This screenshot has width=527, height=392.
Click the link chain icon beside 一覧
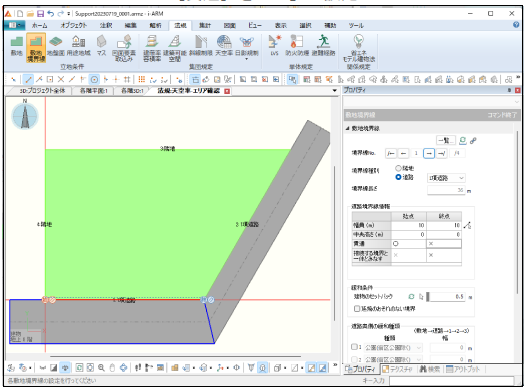[473, 141]
